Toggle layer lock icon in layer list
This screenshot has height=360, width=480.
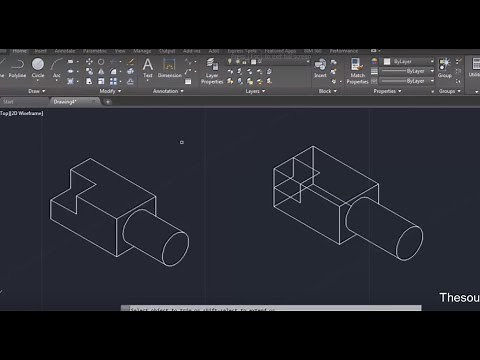tap(245, 62)
